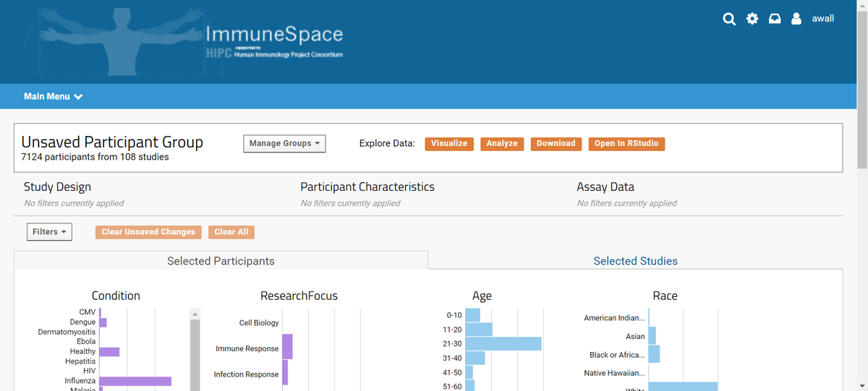
Task: Open the search magnifier icon
Action: (729, 19)
